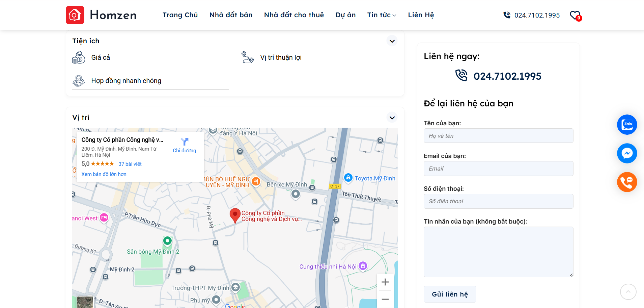Click the Cung thiếu nhi Hà Nội purple marker
644x308 pixels.
pos(363,266)
